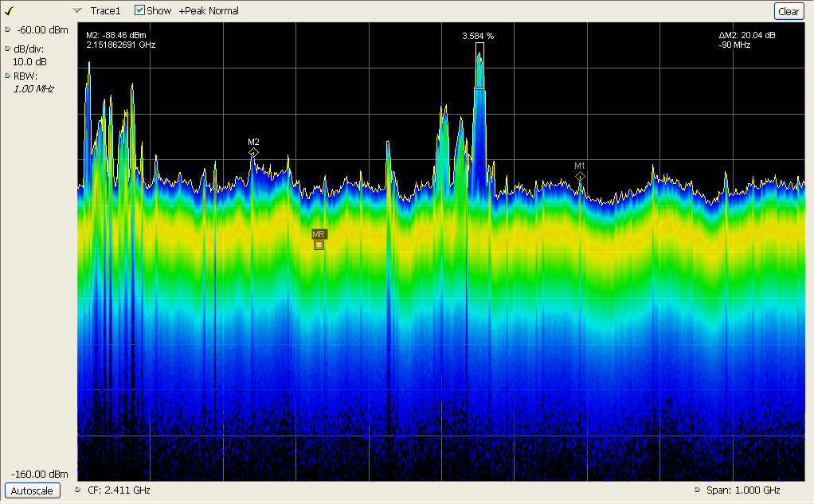
Task: Click the +Peak Normal detection label
Action: [x=209, y=11]
